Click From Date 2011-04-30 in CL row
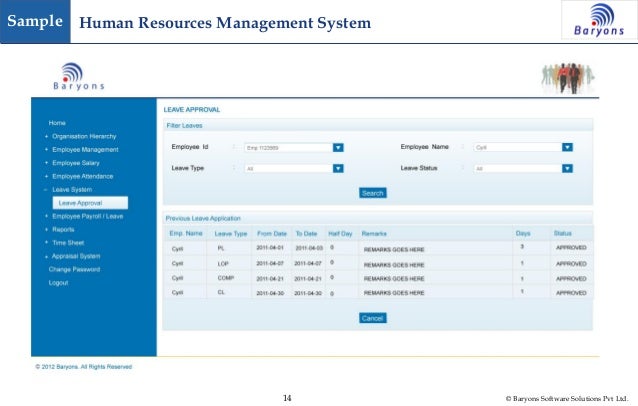Image resolution: width=638 pixels, height=406 pixels. click(270, 293)
